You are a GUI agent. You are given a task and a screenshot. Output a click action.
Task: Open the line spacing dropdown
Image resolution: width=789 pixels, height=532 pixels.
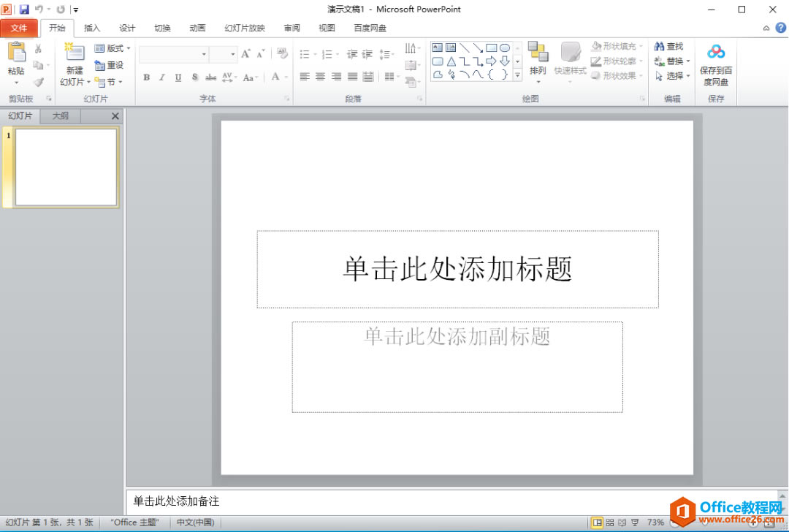click(x=387, y=54)
